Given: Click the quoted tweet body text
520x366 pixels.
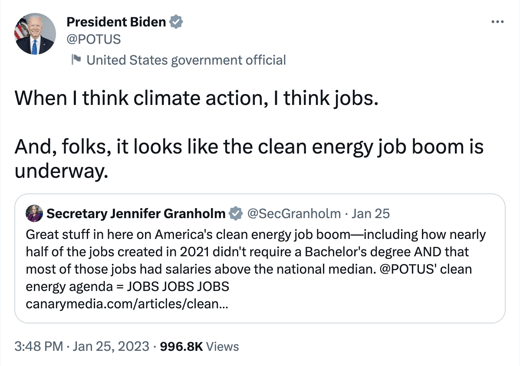Looking at the screenshot, I should [256, 269].
